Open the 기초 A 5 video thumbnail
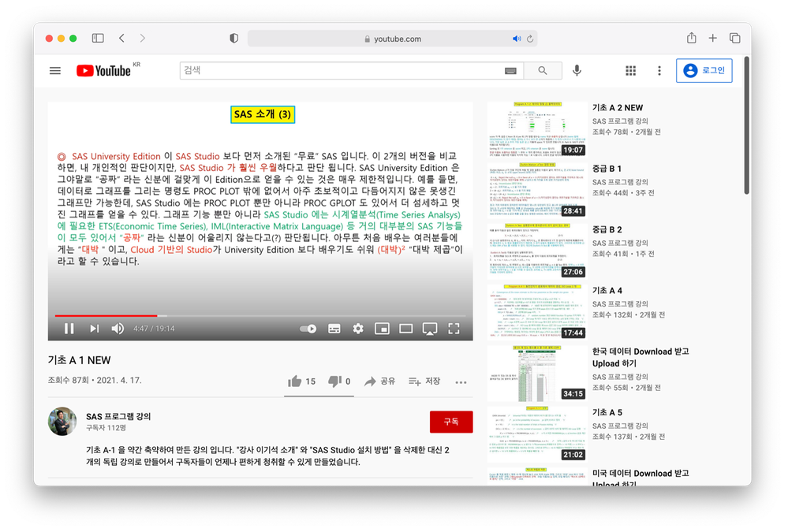 click(x=536, y=434)
